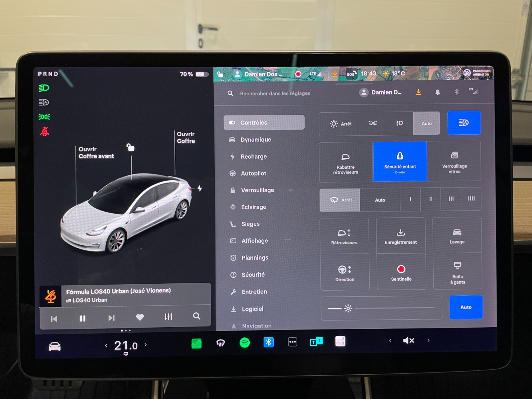532x399 pixels.
Task: Open the Autopilot settings menu
Action: [x=253, y=173]
